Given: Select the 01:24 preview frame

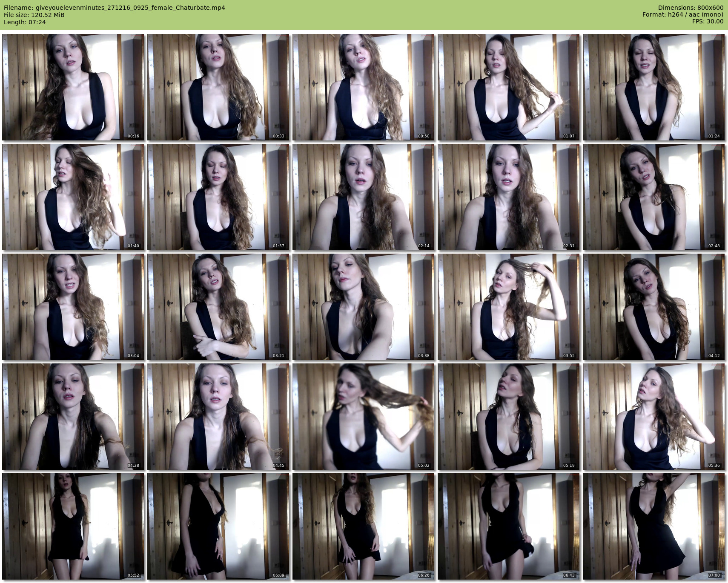Looking at the screenshot, I should 653,87.
